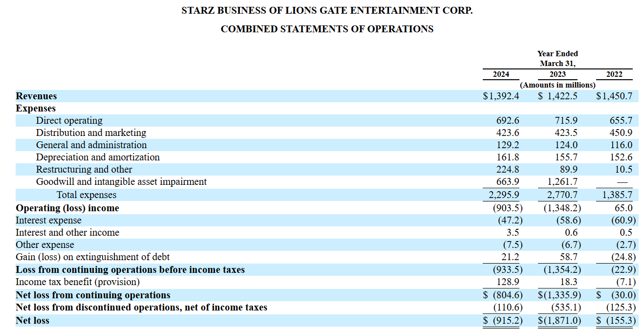Click the 'Expenses' row label
Screen dimensions: 644x333
click(36, 109)
